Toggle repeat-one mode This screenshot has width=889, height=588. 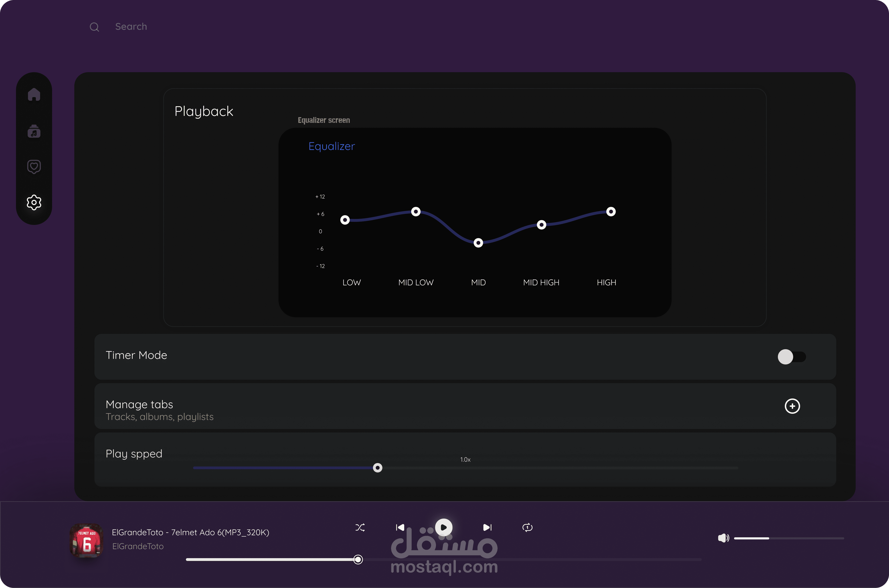point(527,528)
